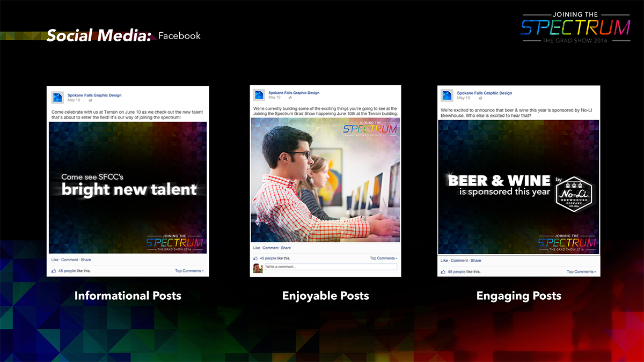Click 45 people like this on the Enjoyable post
The height and width of the screenshot is (362, 644).
(276, 258)
